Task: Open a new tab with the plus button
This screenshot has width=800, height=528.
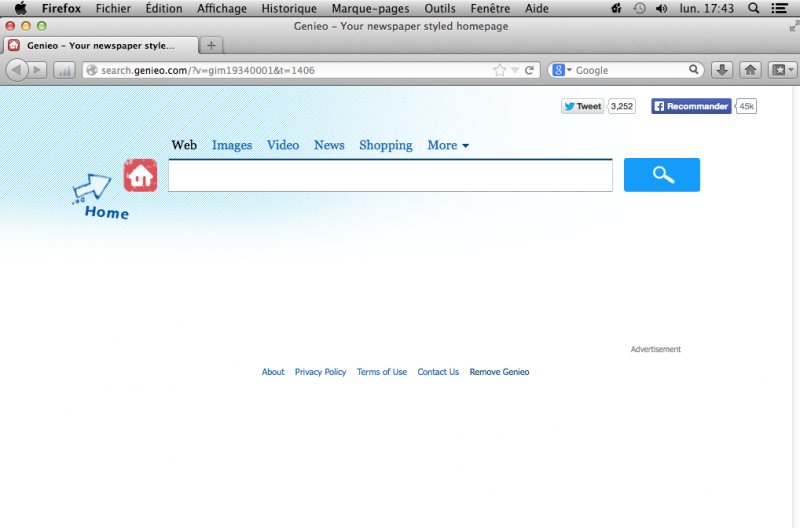Action: [211, 45]
